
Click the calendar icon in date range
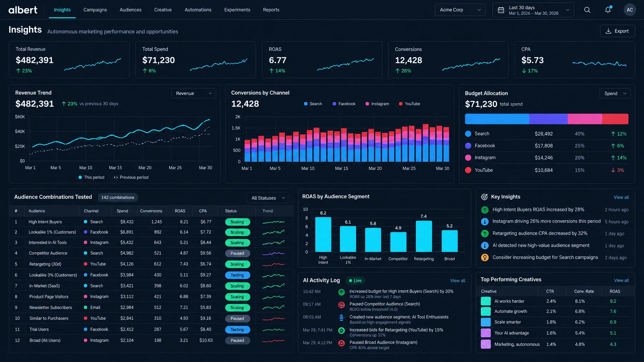pyautogui.click(x=501, y=10)
